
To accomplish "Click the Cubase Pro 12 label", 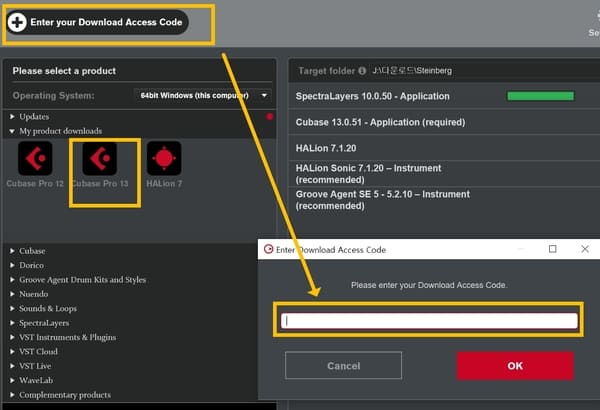I will pos(35,184).
